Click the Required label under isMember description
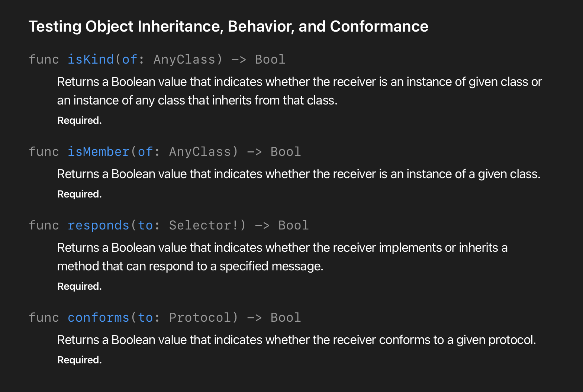The image size is (583, 392). (x=80, y=194)
